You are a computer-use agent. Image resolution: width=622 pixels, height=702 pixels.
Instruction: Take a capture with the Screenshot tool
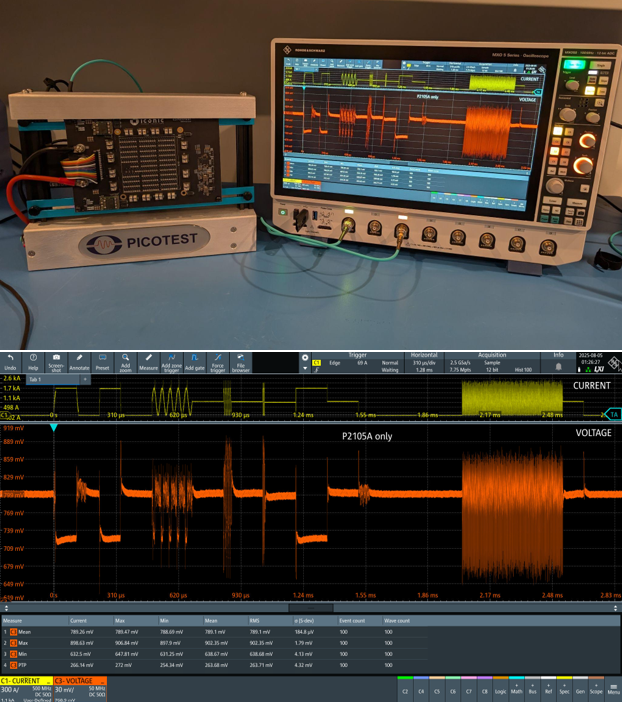tap(56, 362)
